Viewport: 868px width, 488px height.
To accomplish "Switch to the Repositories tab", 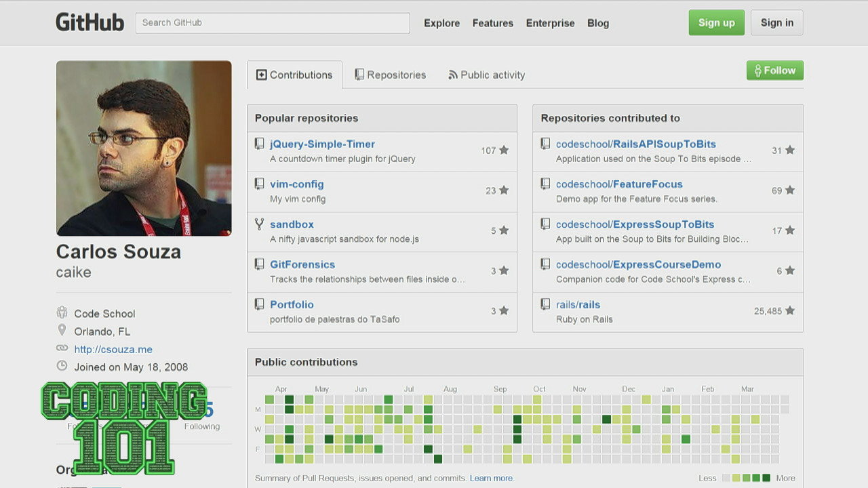I will (x=391, y=75).
